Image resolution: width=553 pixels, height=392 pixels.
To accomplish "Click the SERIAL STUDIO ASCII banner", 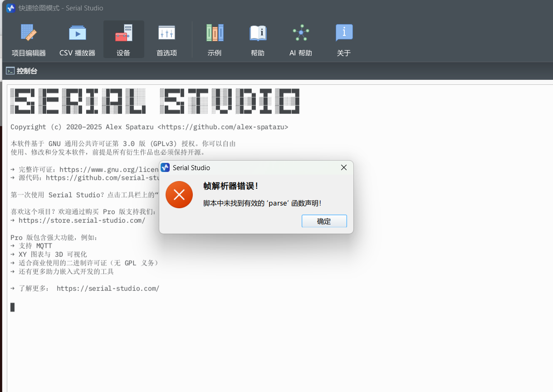I will [x=155, y=101].
